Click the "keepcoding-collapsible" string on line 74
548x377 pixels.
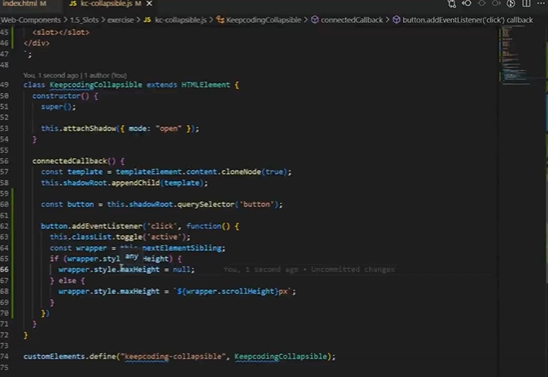pos(173,356)
